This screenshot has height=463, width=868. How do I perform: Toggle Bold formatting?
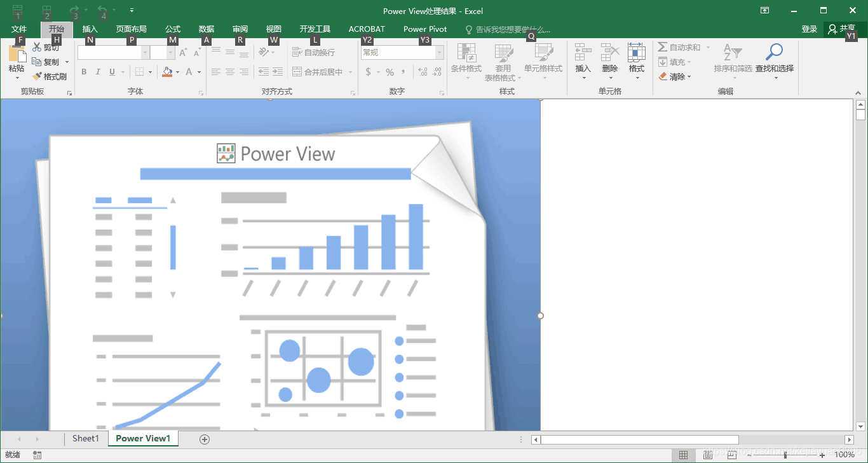click(x=84, y=72)
